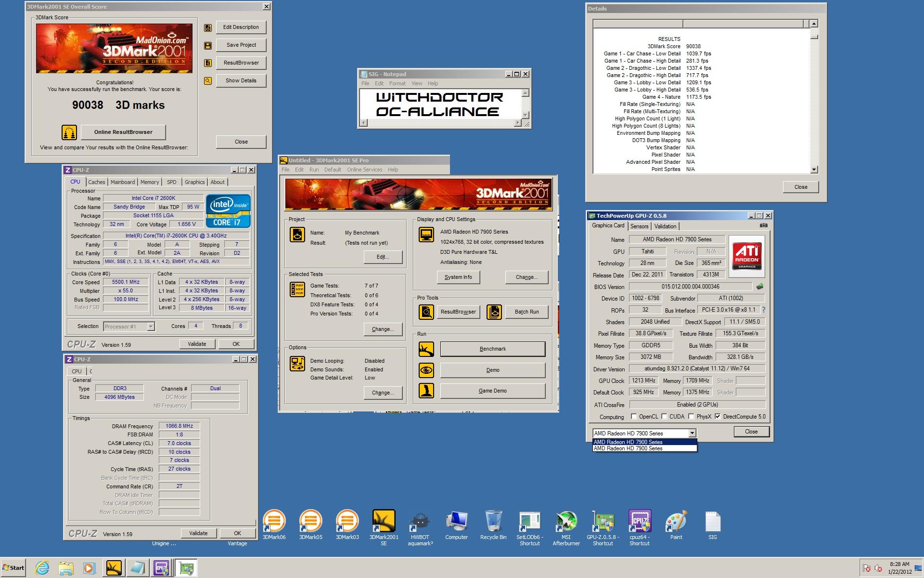This screenshot has height=578, width=924.
Task: Click the Demo eye icon
Action: 426,370
